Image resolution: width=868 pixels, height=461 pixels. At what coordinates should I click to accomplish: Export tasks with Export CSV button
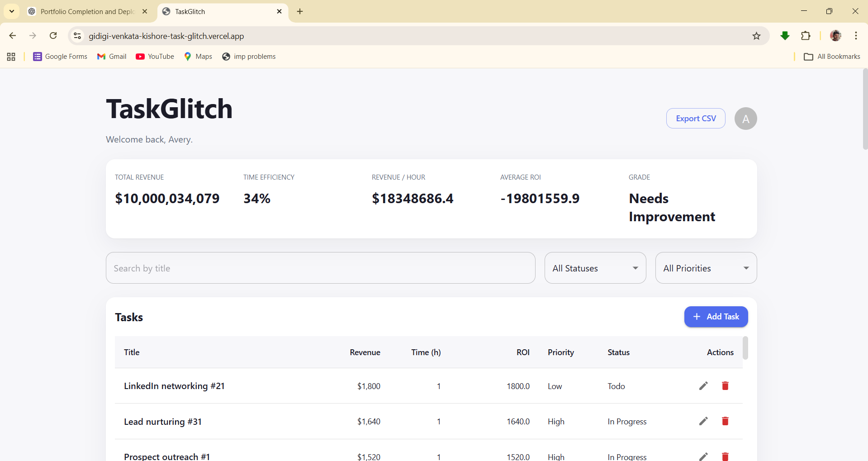point(696,119)
